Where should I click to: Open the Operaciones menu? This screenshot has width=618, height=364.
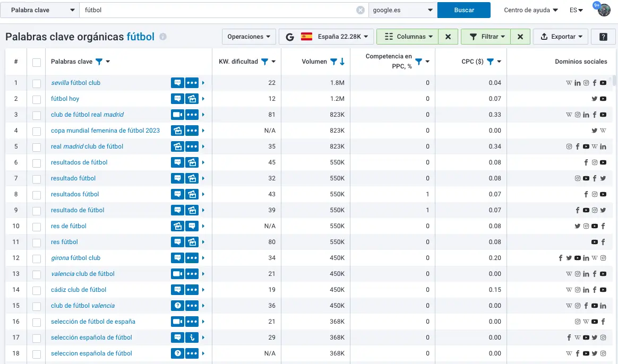pyautogui.click(x=248, y=37)
